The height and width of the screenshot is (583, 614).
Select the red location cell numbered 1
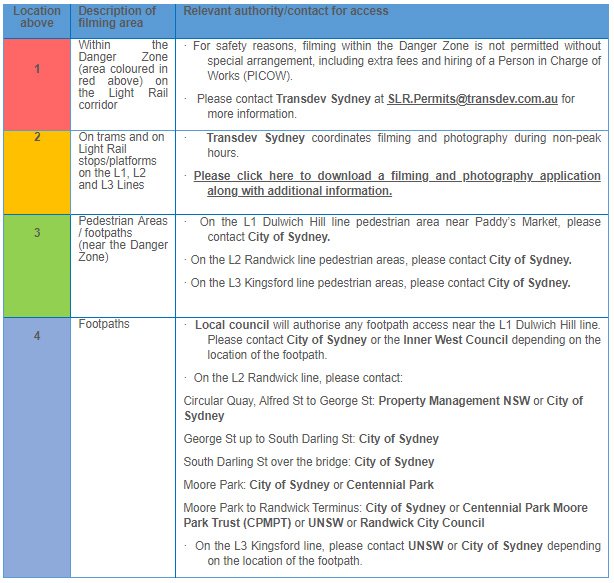(x=37, y=85)
